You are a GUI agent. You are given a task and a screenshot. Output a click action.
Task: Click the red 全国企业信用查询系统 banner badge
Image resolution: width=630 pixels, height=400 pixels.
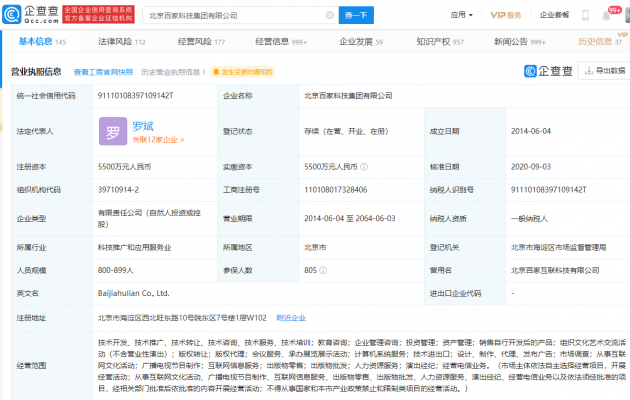pyautogui.click(x=98, y=14)
